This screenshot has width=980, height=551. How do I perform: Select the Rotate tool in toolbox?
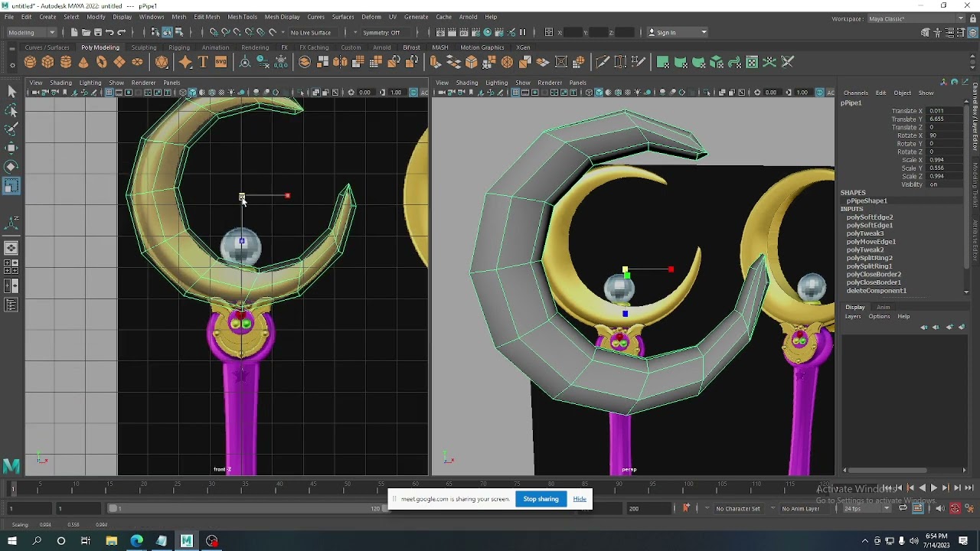coord(11,166)
